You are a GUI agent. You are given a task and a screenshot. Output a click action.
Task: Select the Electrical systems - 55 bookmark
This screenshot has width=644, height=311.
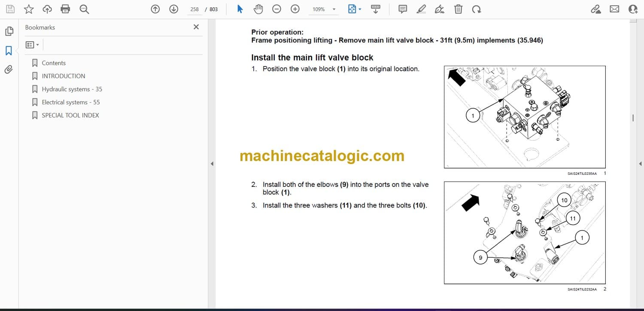[x=70, y=102]
